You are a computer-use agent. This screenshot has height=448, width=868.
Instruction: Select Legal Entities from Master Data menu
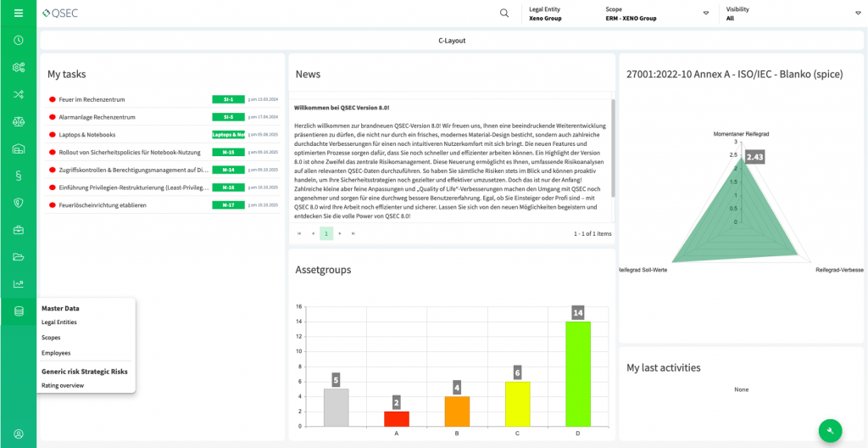pyautogui.click(x=59, y=322)
